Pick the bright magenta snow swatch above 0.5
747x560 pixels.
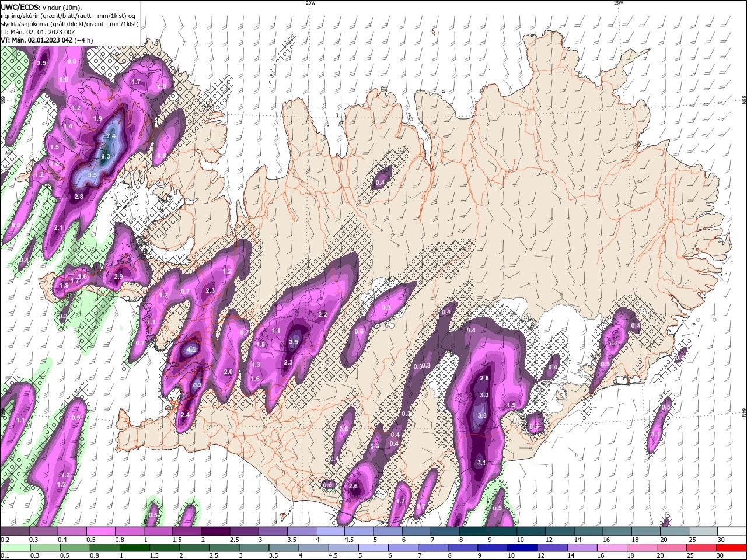click(x=100, y=531)
